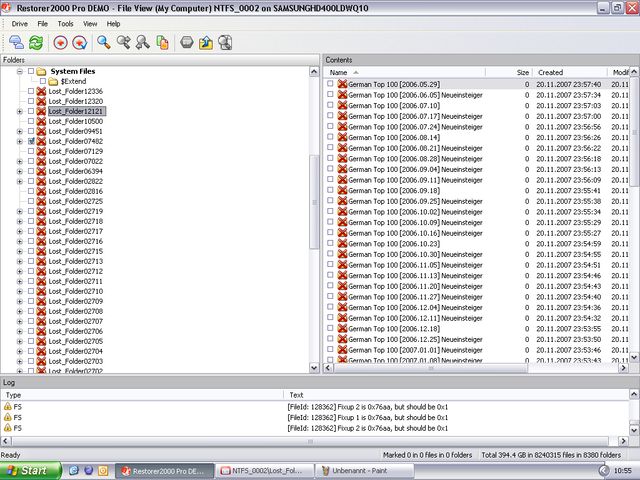Click the icon beside German Top 100 [2006.05.29]
The image size is (640, 480).
pyautogui.click(x=342, y=84)
